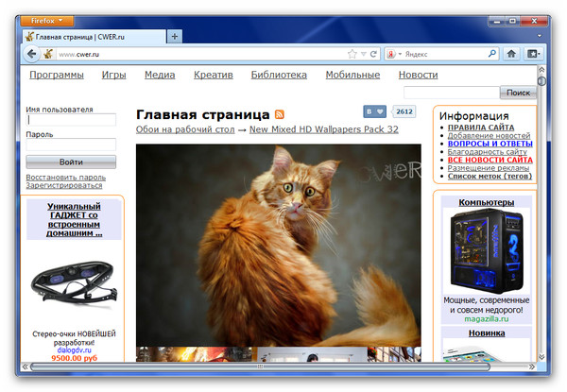
Task: Open the ВОПРОСЫ И ОТВЕТЫ link
Action: pos(489,144)
